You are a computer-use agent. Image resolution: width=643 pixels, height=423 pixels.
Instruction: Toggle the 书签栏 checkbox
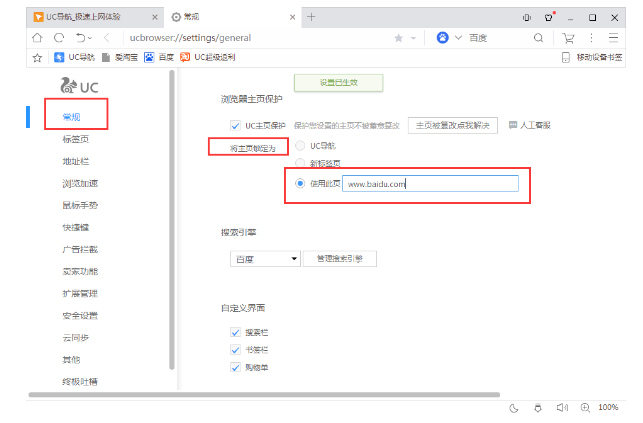[x=235, y=350]
